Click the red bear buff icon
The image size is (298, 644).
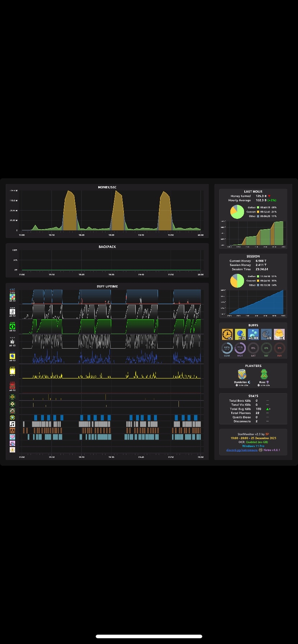pos(12,386)
